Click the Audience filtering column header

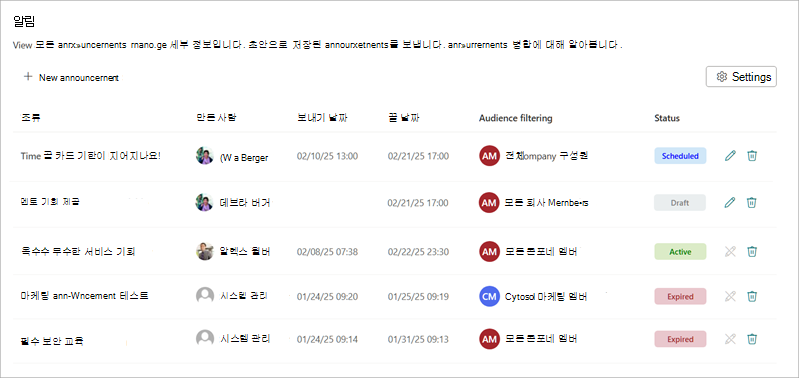click(x=515, y=118)
